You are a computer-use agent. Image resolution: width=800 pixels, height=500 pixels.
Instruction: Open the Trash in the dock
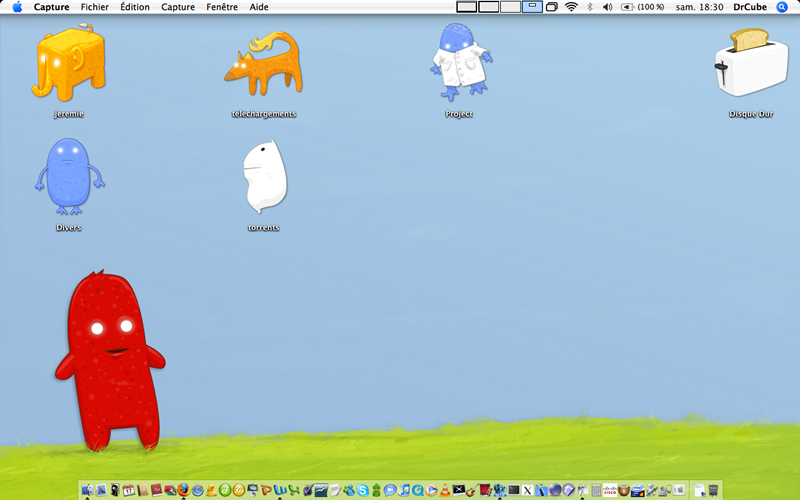click(x=713, y=490)
